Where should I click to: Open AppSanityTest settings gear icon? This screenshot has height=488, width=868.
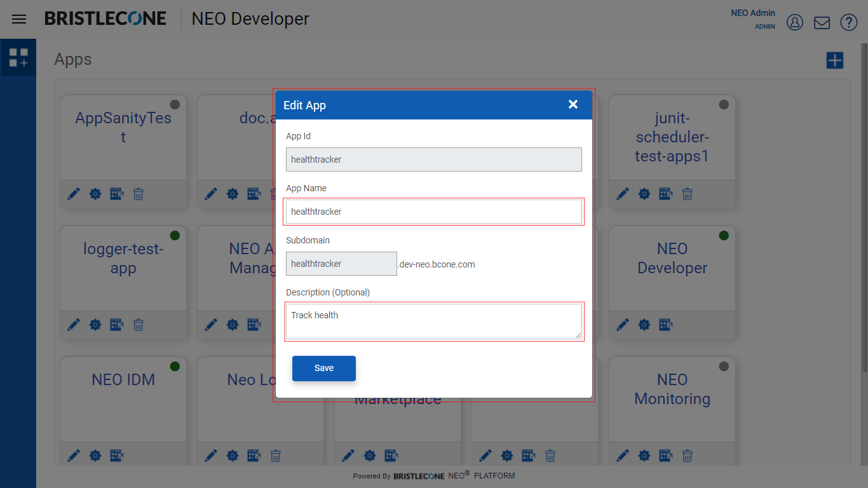[95, 194]
